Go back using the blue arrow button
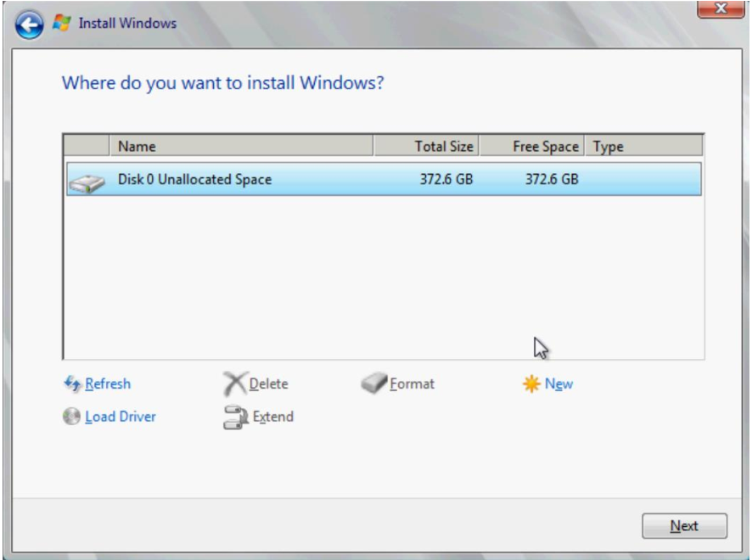Image resolution: width=752 pixels, height=560 pixels. [29, 25]
